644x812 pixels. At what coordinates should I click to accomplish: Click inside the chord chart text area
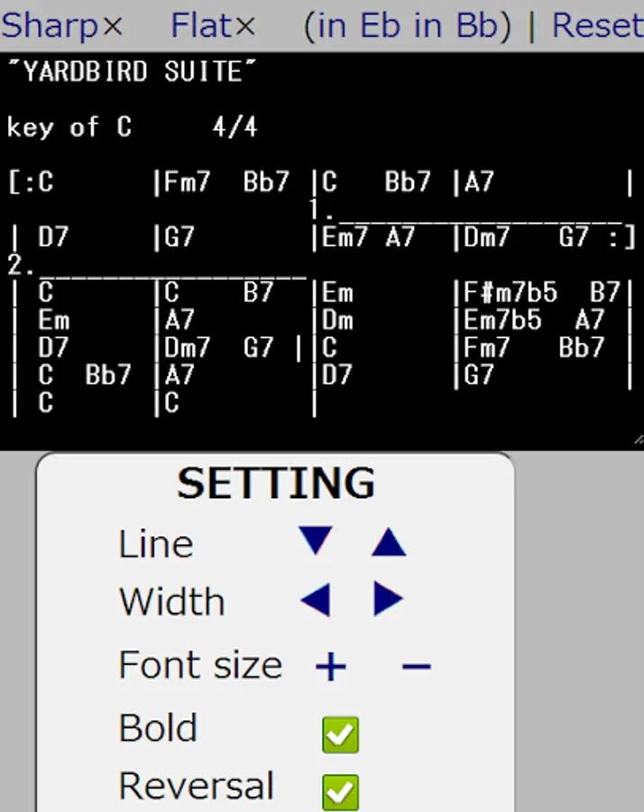(x=322, y=251)
